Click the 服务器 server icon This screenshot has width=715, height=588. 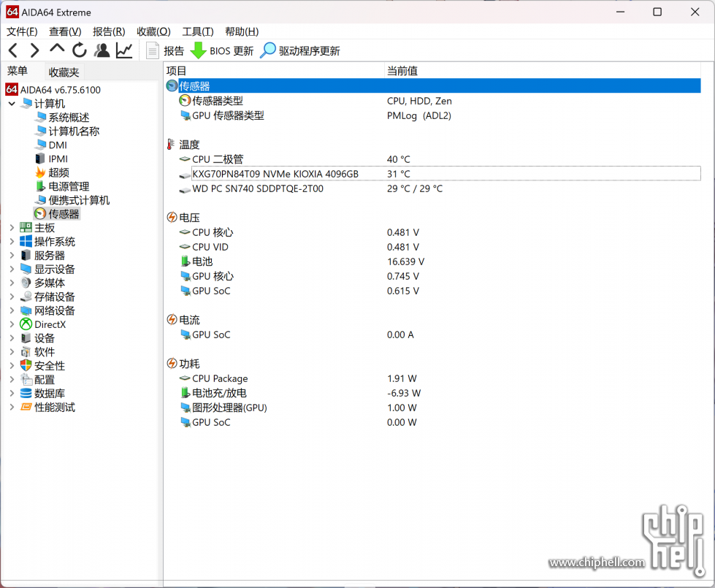tap(26, 255)
